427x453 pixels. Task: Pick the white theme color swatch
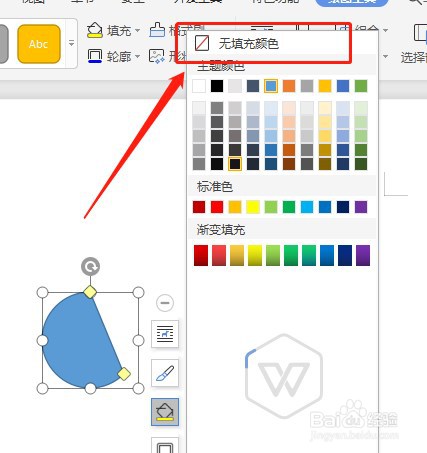(199, 86)
